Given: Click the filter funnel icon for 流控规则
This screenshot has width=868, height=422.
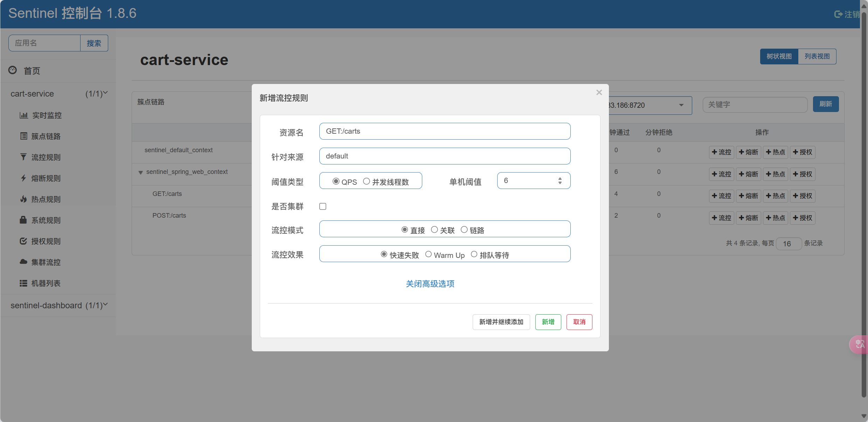Looking at the screenshot, I should point(23,157).
